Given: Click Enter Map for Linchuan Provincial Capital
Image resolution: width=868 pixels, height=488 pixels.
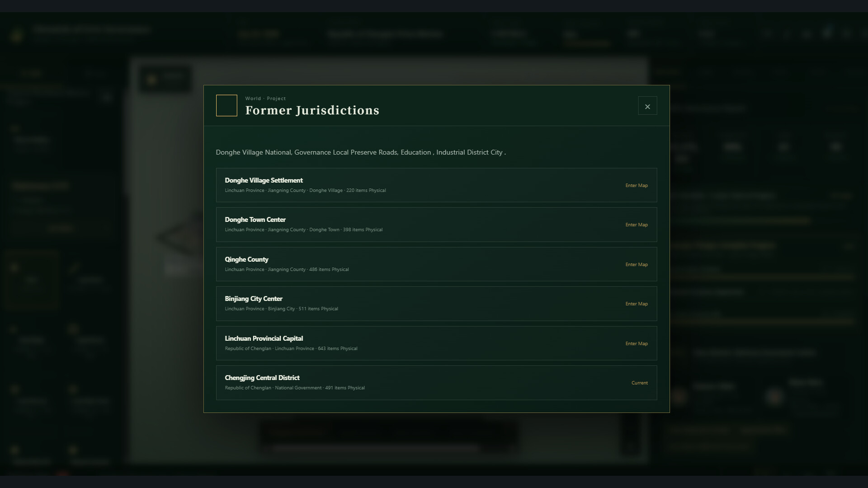Looking at the screenshot, I should coord(637,343).
